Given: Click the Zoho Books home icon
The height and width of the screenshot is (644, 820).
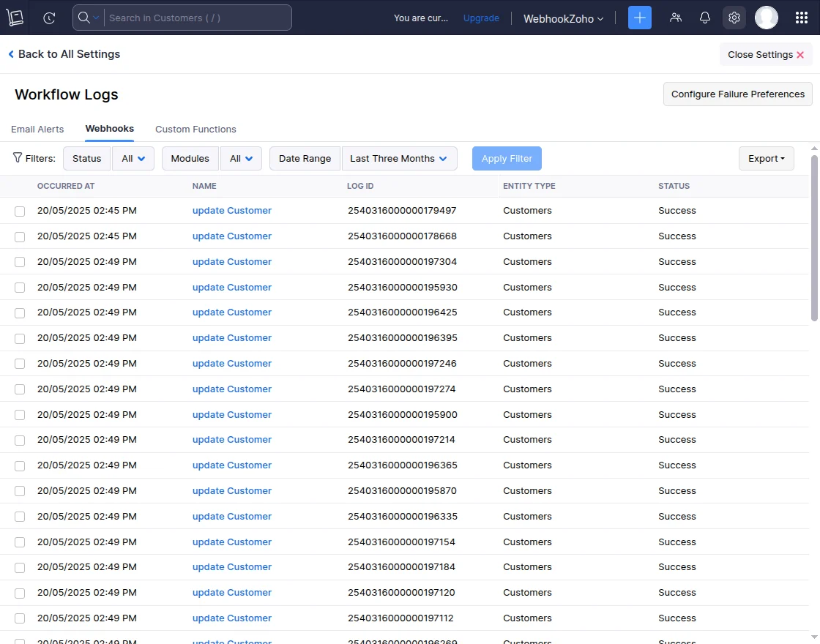Looking at the screenshot, I should (15, 17).
